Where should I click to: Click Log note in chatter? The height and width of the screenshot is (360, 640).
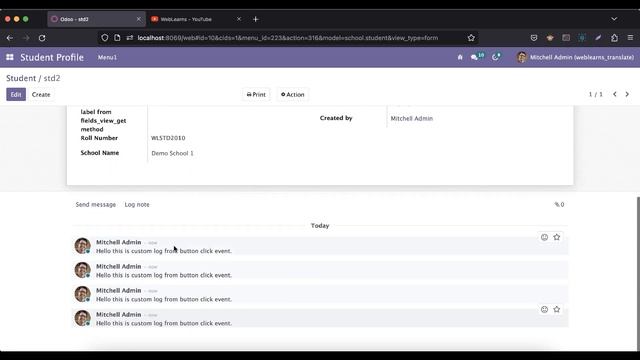click(137, 204)
